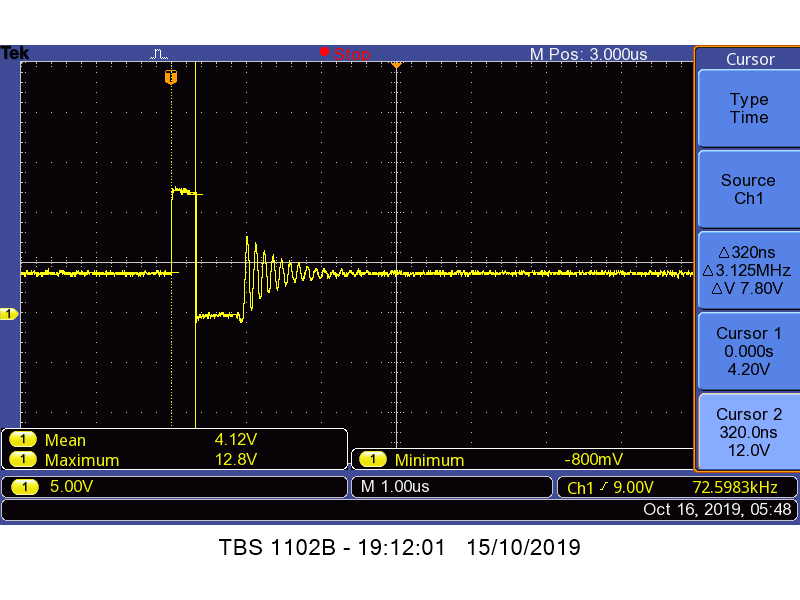Click the rising edge trigger slope icon
The height and width of the screenshot is (600, 800).
pos(604,487)
